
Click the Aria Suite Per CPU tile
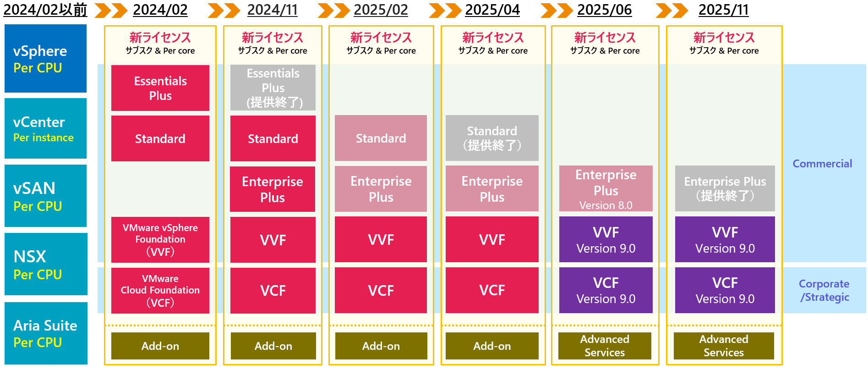[x=45, y=333]
